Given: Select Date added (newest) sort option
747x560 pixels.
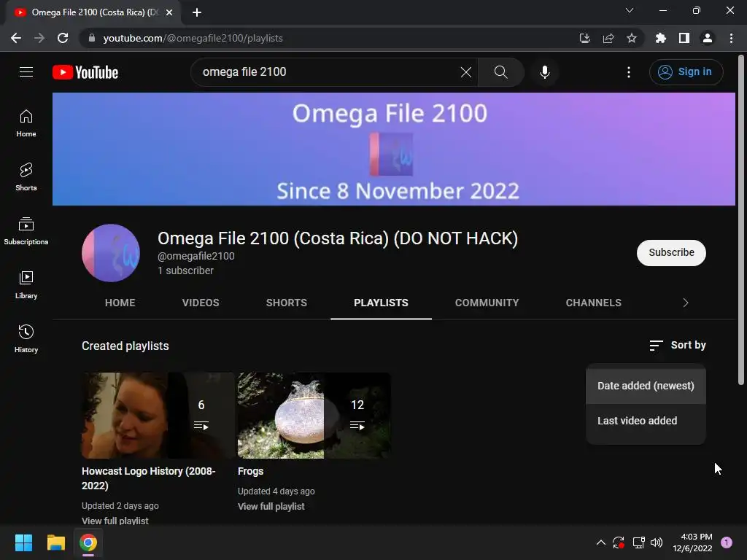Looking at the screenshot, I should 646,386.
